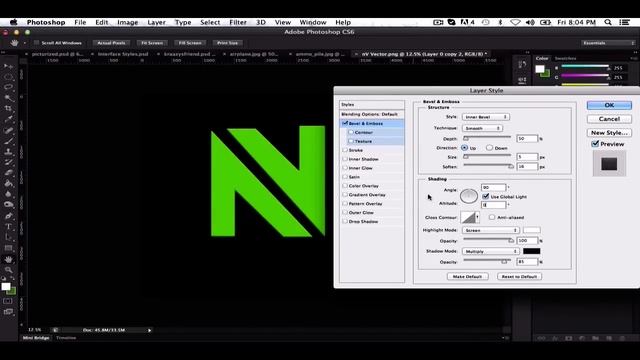This screenshot has width=640, height=360.
Task: Toggle the Preview checkbox
Action: (x=595, y=144)
